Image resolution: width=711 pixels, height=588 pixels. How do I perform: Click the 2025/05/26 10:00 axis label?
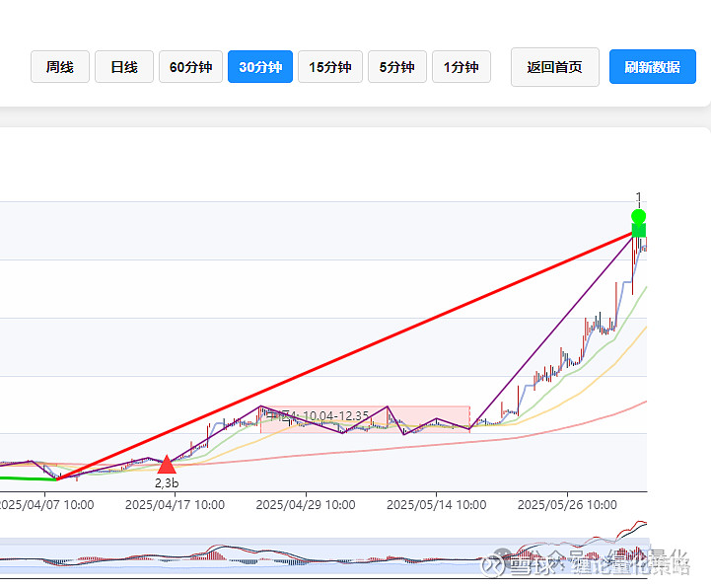(x=567, y=505)
